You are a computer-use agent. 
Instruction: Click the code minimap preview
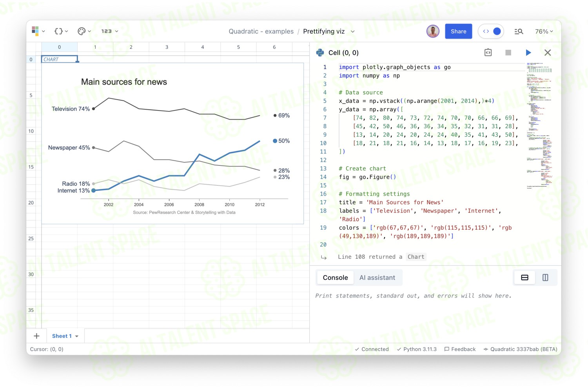point(540,125)
